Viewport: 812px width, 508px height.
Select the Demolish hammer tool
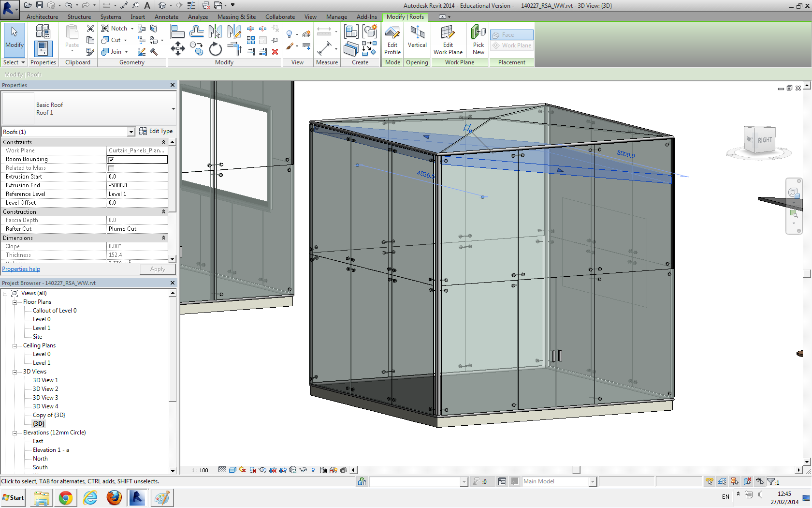tap(154, 52)
